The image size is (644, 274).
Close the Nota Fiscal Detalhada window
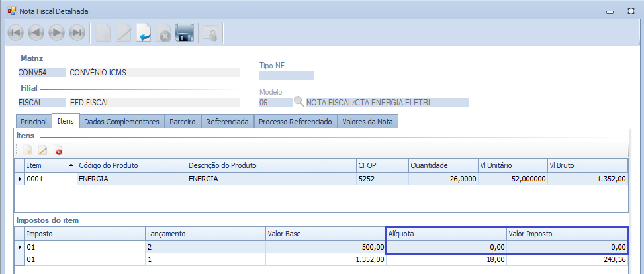pyautogui.click(x=631, y=11)
